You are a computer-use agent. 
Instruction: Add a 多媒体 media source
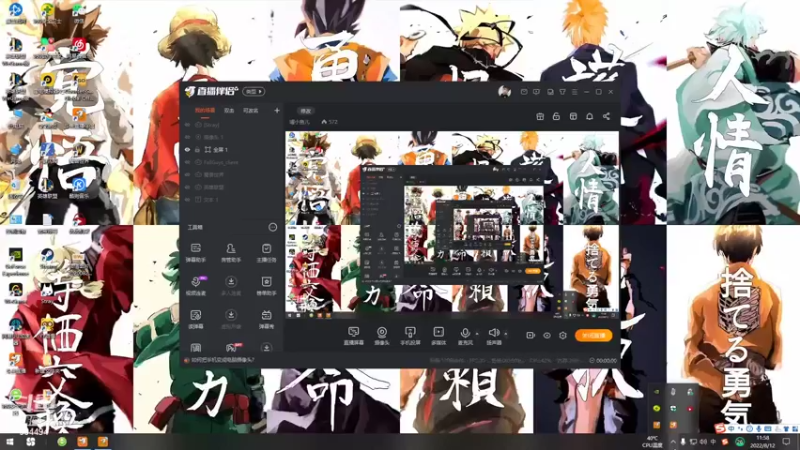tap(438, 336)
